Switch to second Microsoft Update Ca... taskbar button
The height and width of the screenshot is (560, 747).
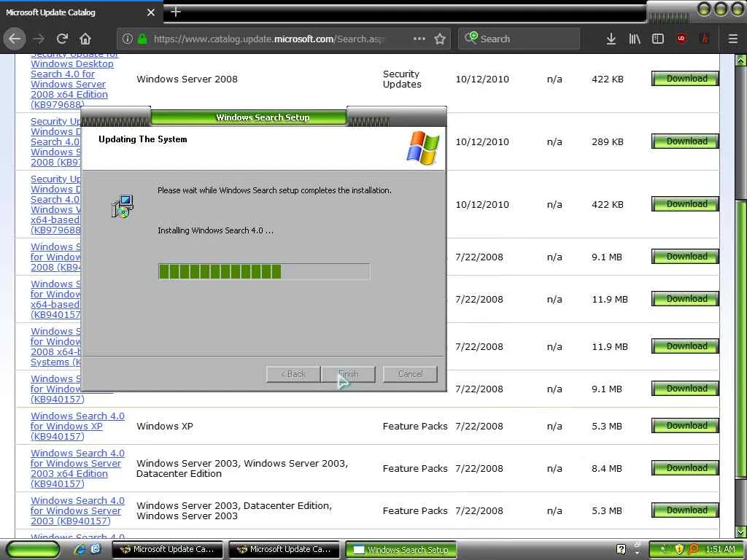click(x=284, y=550)
